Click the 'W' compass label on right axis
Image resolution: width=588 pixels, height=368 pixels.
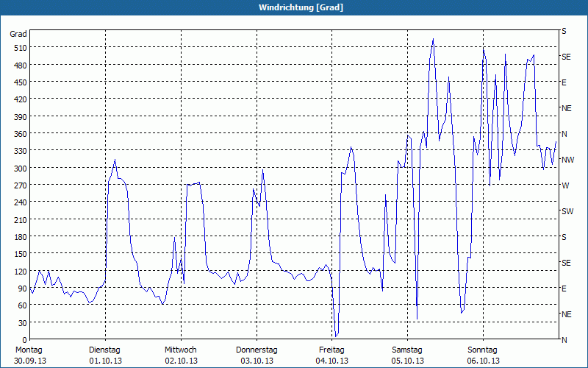click(x=565, y=185)
